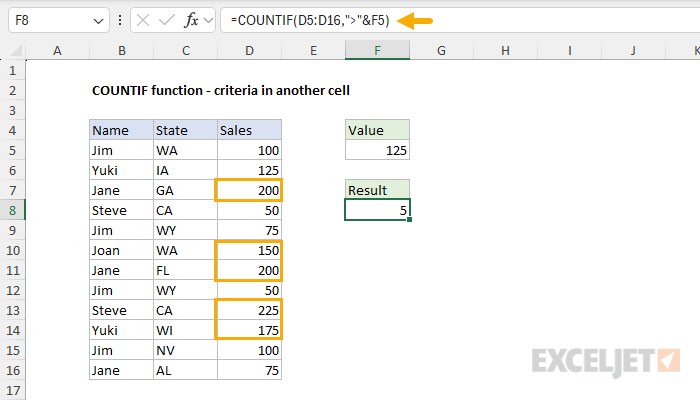The image size is (700, 400).
Task: Select column G header
Action: [x=442, y=50]
